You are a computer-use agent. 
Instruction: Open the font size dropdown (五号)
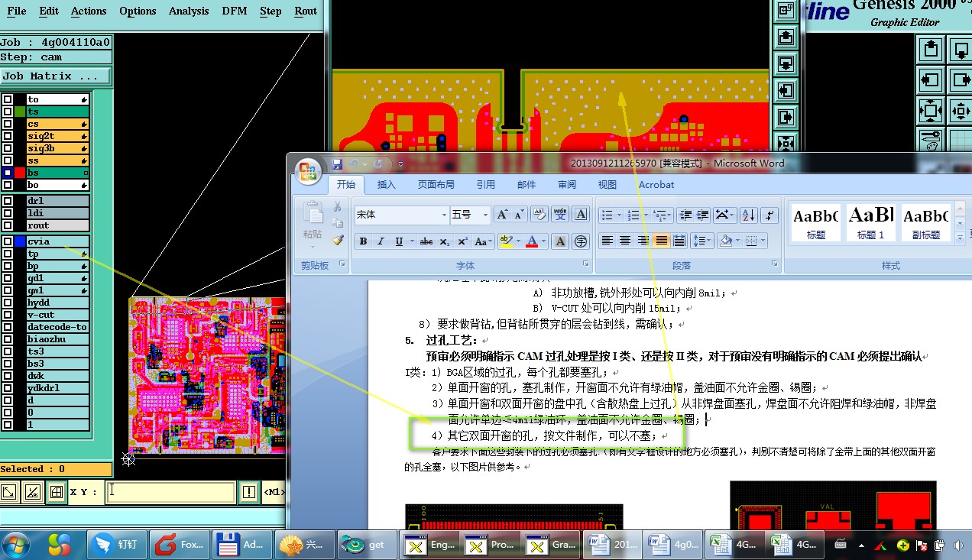pos(485,215)
